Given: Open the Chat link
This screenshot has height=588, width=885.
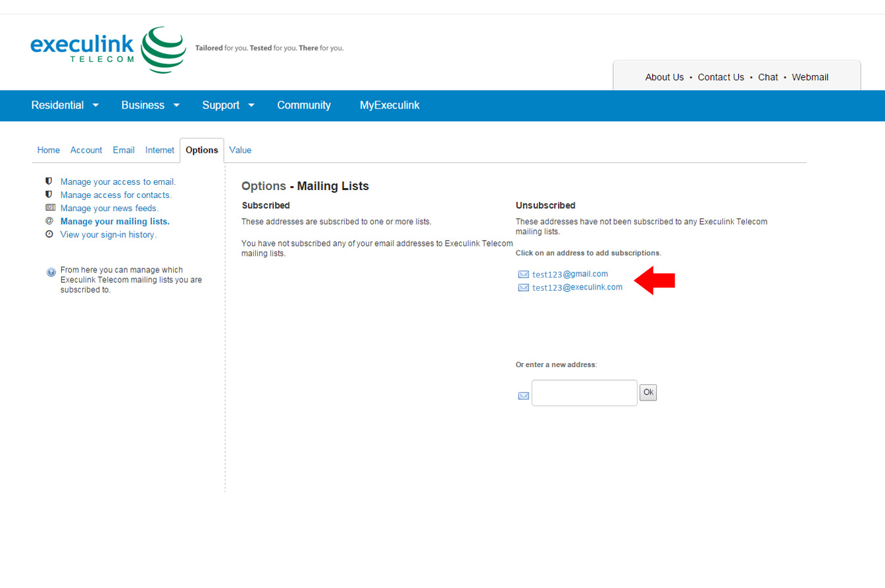Looking at the screenshot, I should (x=768, y=77).
